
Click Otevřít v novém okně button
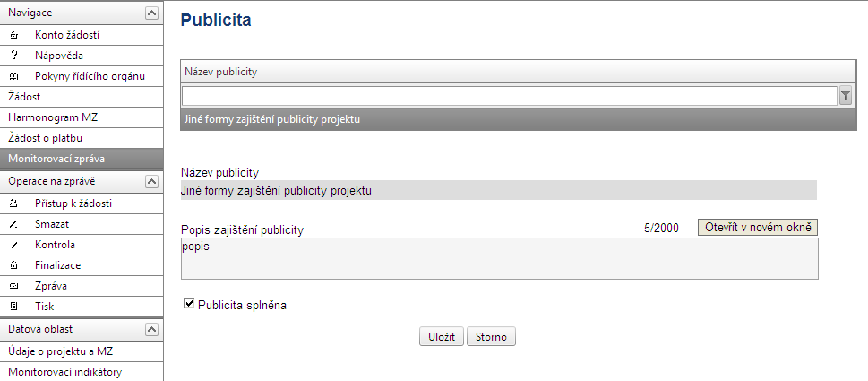coord(757,227)
